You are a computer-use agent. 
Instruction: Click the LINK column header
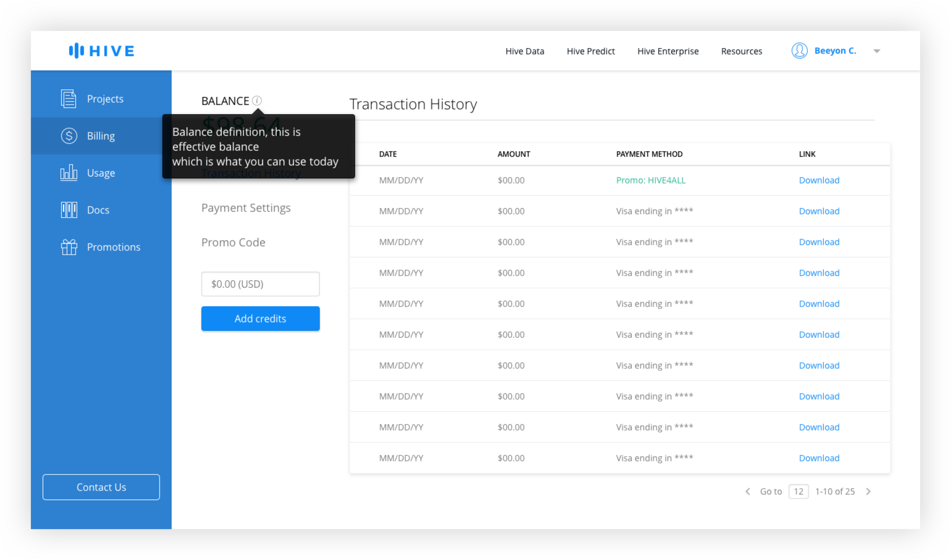(x=807, y=154)
